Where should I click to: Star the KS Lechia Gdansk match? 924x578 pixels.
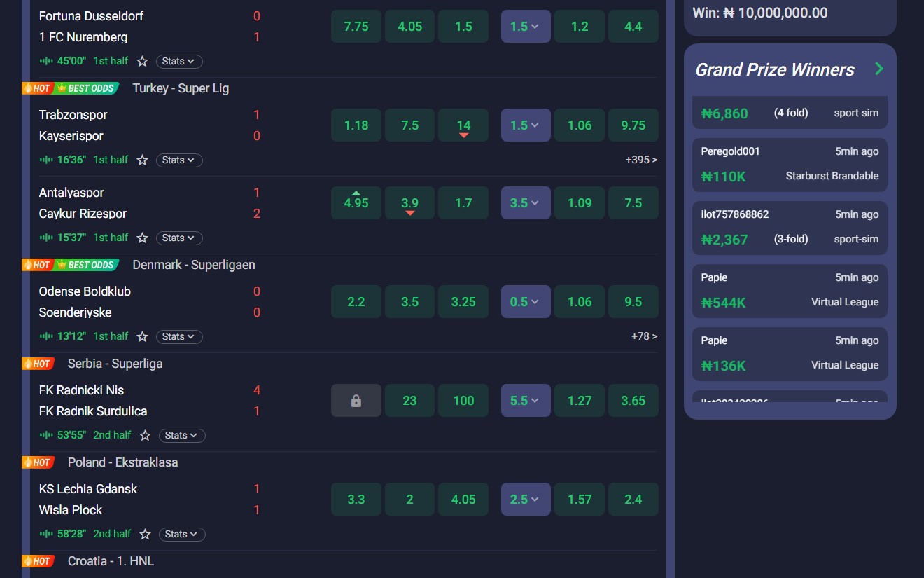pyautogui.click(x=145, y=535)
